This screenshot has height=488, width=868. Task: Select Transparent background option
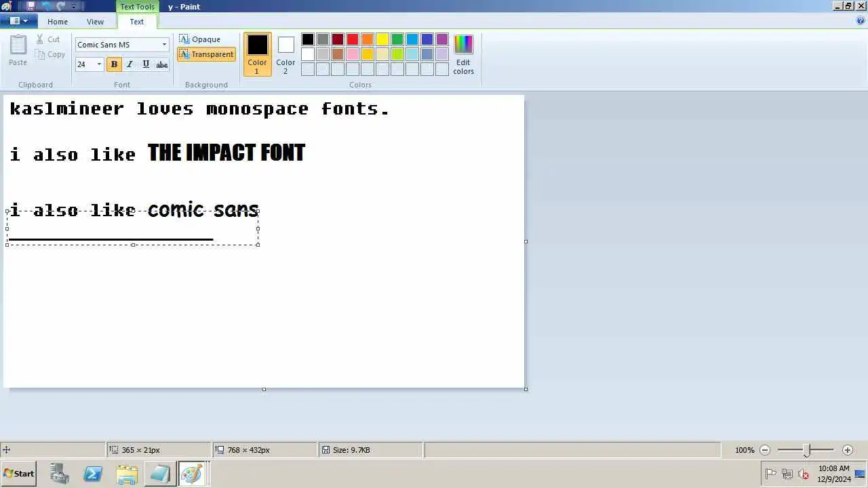point(207,54)
